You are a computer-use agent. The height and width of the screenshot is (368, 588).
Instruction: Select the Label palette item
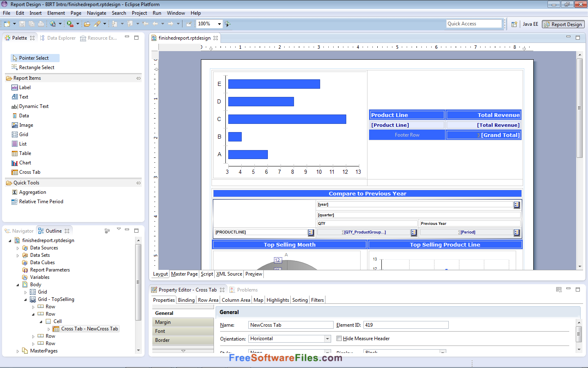click(21, 88)
